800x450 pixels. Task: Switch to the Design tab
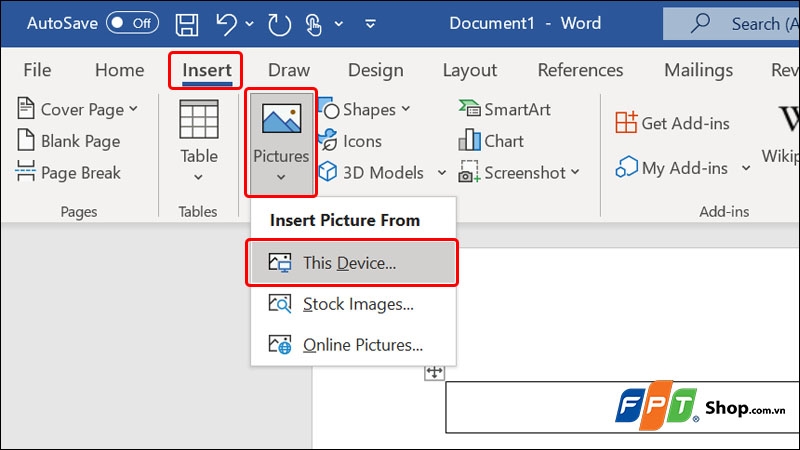(374, 70)
